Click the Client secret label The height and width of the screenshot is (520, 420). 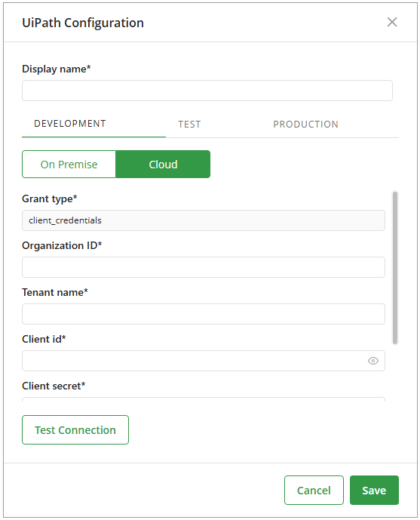(54, 386)
